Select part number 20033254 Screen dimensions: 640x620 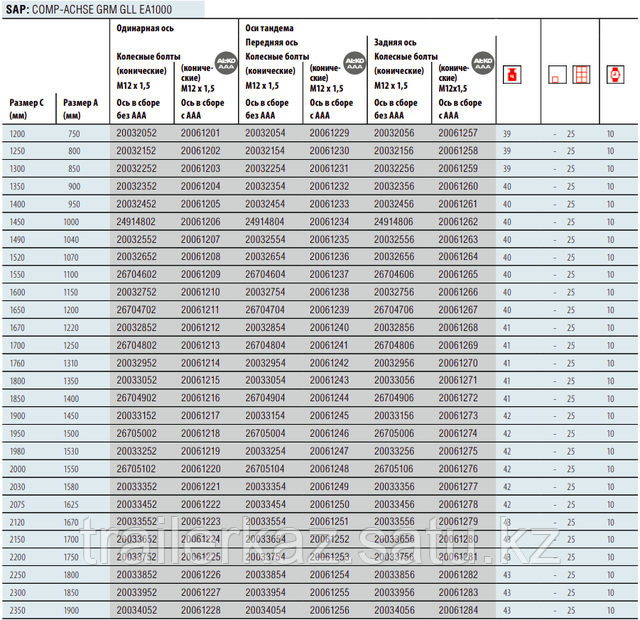click(265, 451)
